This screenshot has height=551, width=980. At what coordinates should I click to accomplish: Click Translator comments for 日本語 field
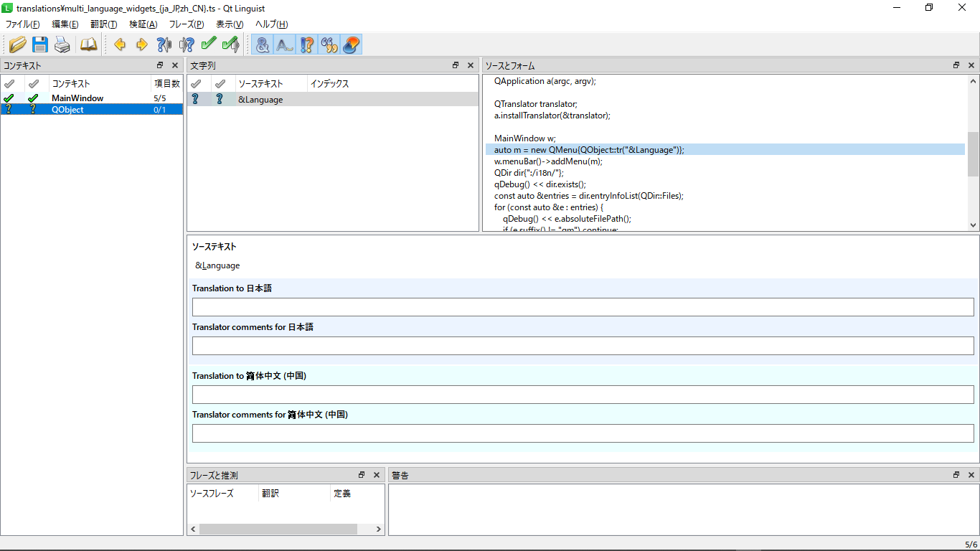583,346
